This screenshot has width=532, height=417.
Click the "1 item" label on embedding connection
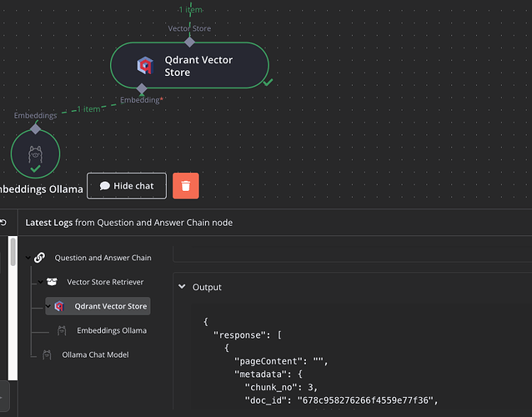pos(89,109)
